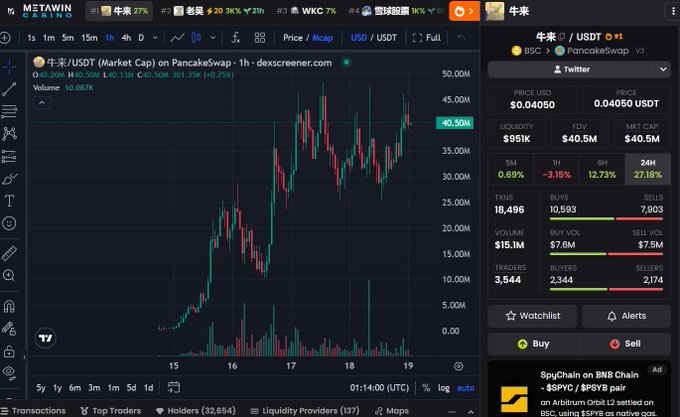
Task: Select the pattern drawing tool
Action: pyautogui.click(x=9, y=134)
